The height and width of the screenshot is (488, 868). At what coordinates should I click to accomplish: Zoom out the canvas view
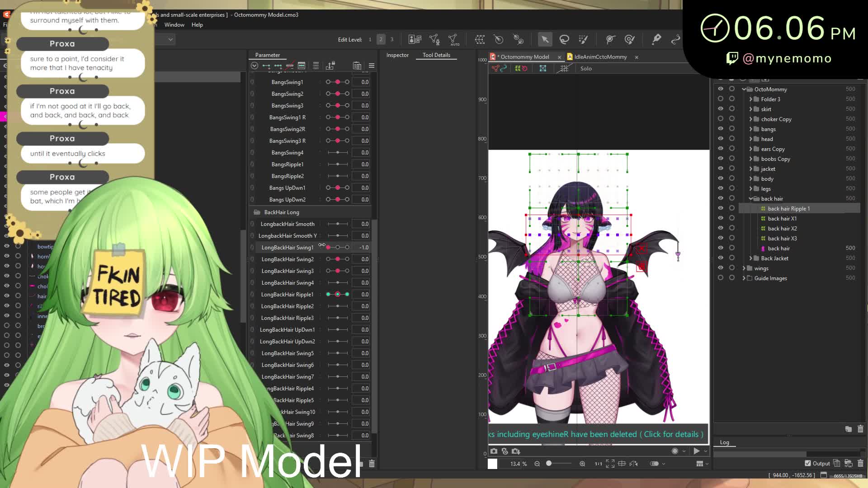point(537,464)
